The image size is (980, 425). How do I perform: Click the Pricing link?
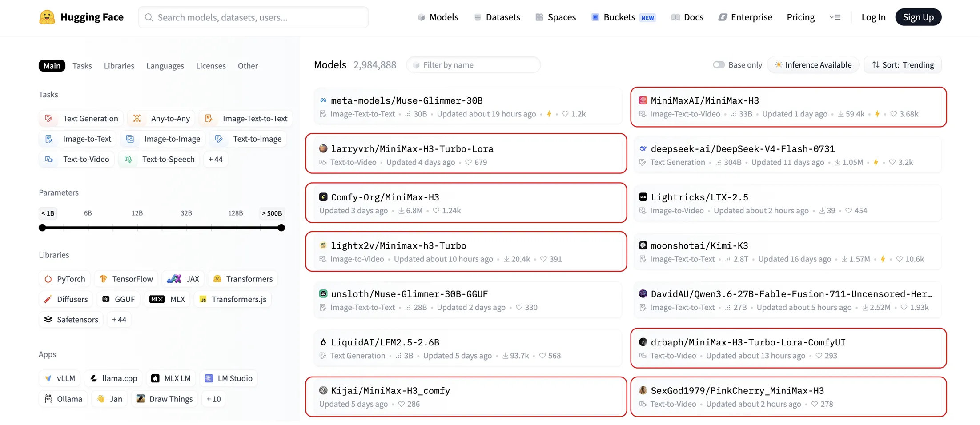click(x=801, y=17)
